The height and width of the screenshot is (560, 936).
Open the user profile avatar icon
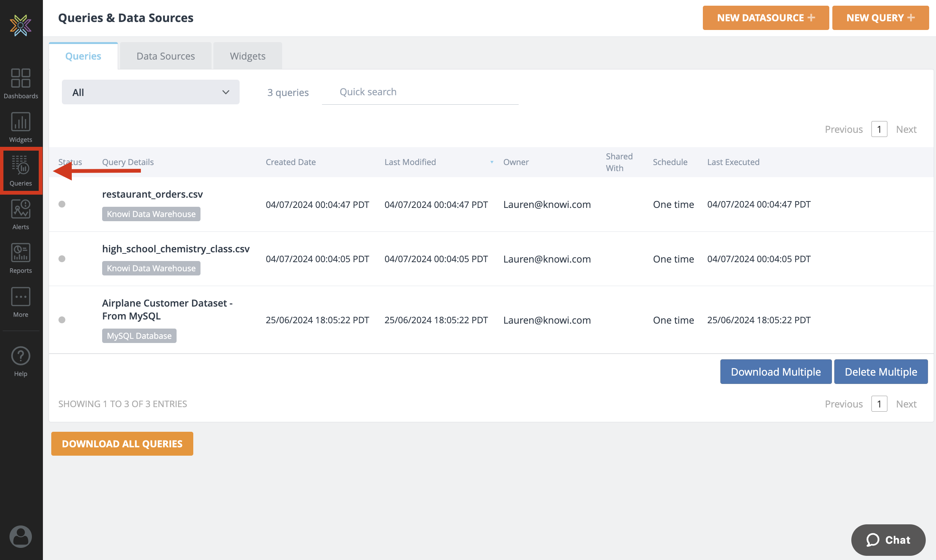[x=21, y=536]
